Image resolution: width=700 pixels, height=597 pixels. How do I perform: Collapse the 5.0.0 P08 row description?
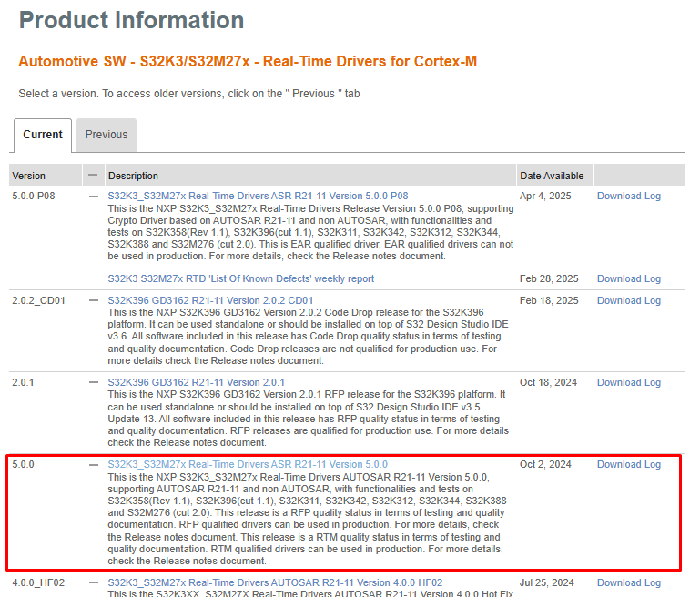(93, 196)
